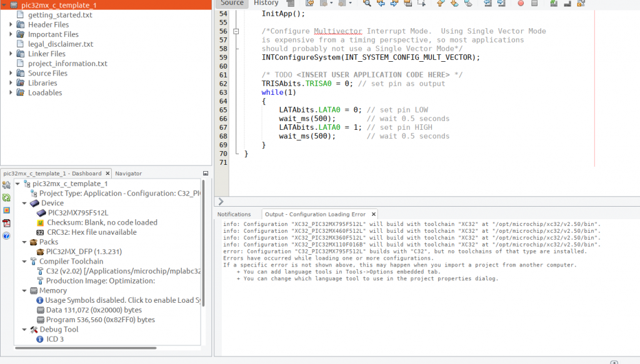The height and width of the screenshot is (364, 640).
Task: Go to previous search occurrence
Action: [381, 3]
